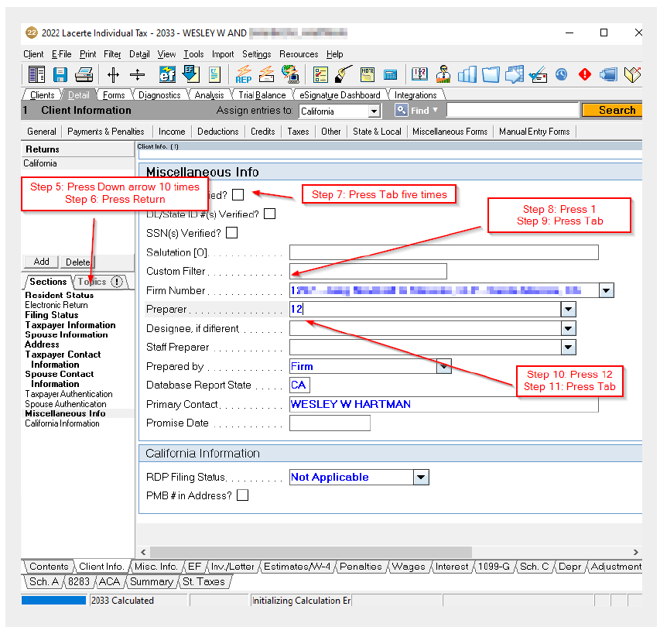Click the calculator icon in toolbar
The image size is (660, 644).
point(390,74)
